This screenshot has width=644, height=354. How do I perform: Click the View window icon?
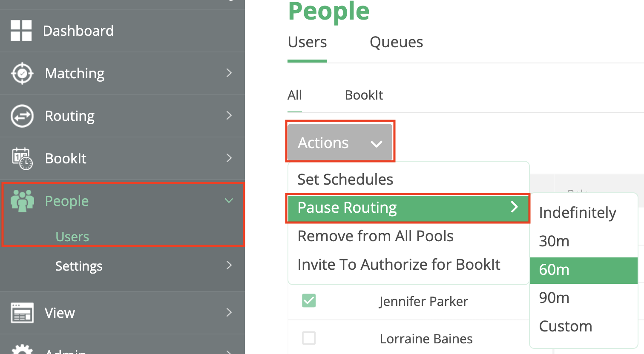click(x=22, y=313)
